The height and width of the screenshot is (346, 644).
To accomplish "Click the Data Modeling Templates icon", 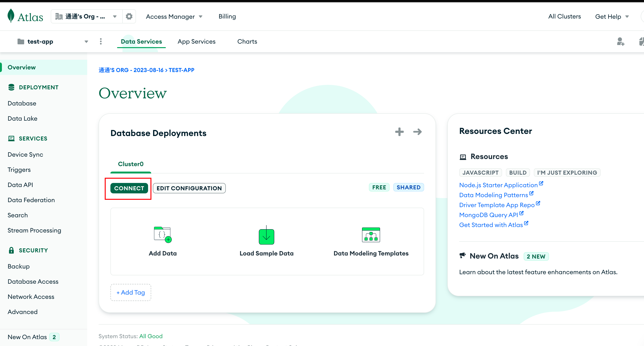I will pos(371,235).
